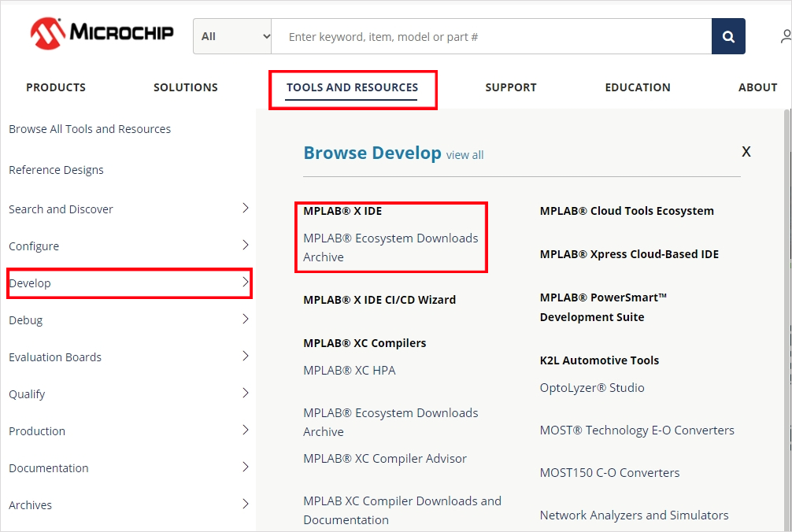Expand the Documentation chevron
The height and width of the screenshot is (532, 792).
246,467
